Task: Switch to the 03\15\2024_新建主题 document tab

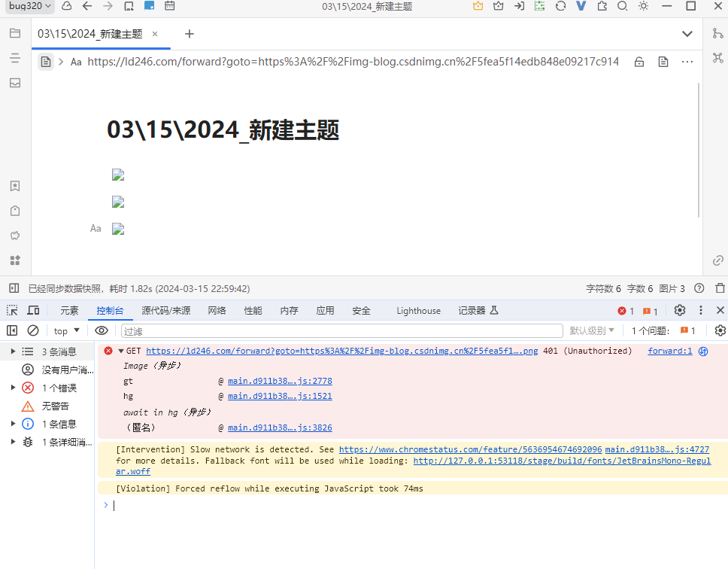Action: pyautogui.click(x=90, y=34)
